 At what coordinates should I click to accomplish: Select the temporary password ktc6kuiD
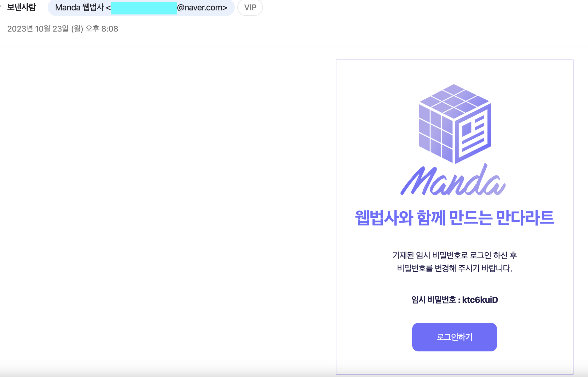(480, 300)
